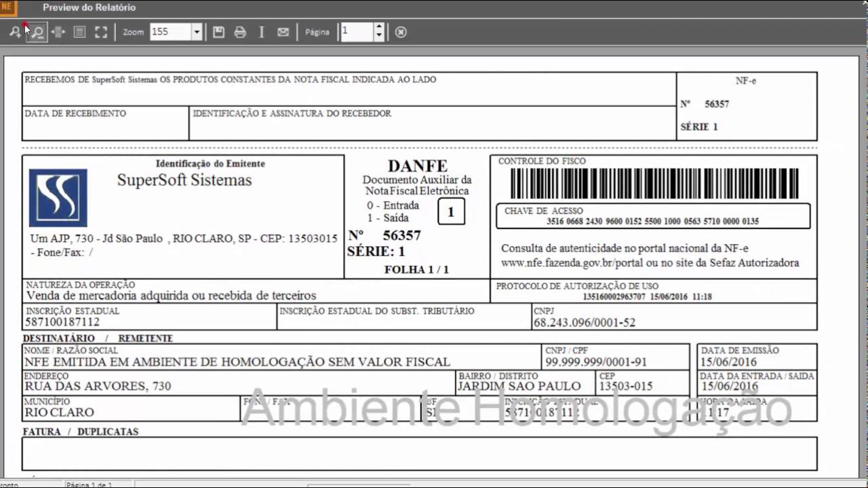Click into the Zoom value field showing 155

click(170, 32)
